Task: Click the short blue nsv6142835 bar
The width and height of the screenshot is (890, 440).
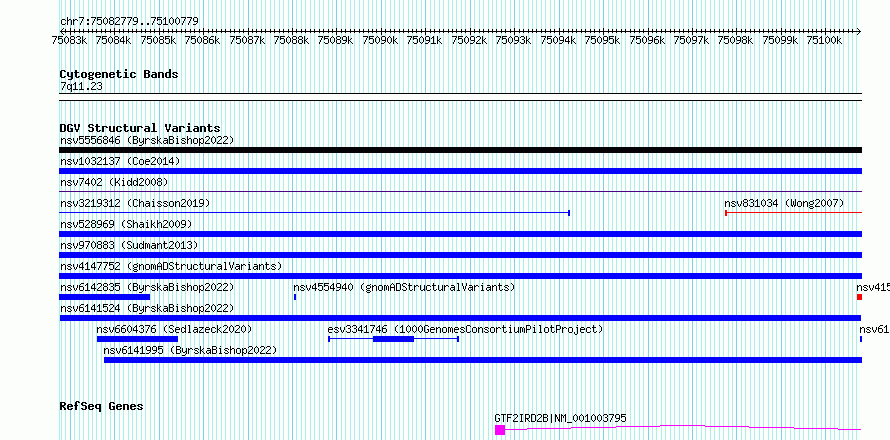Action: [104, 297]
